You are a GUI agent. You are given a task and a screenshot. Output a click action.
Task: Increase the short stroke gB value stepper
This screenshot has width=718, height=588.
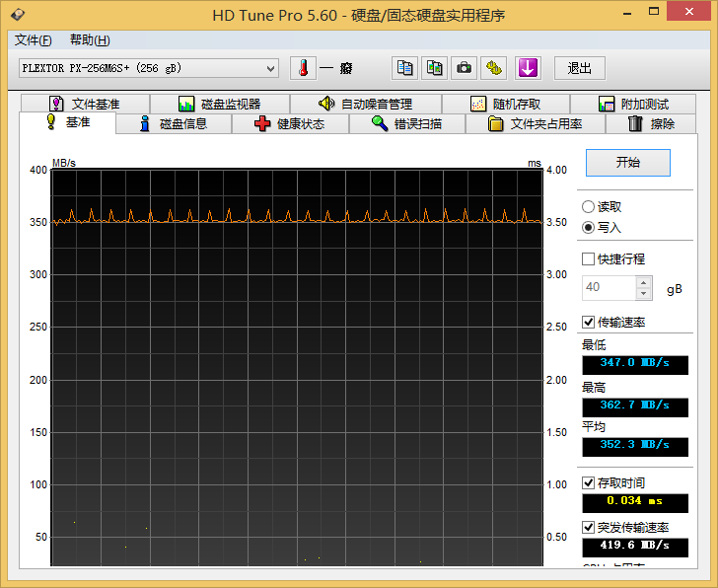tap(644, 282)
